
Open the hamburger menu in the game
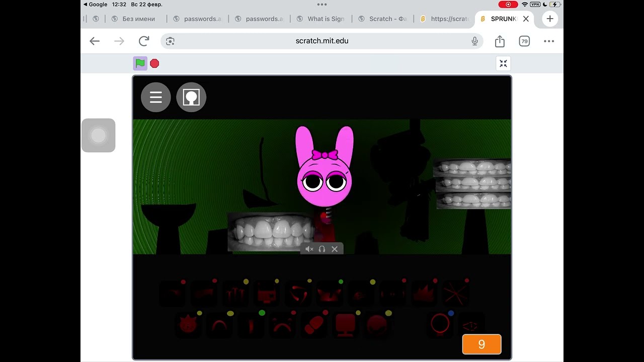156,97
